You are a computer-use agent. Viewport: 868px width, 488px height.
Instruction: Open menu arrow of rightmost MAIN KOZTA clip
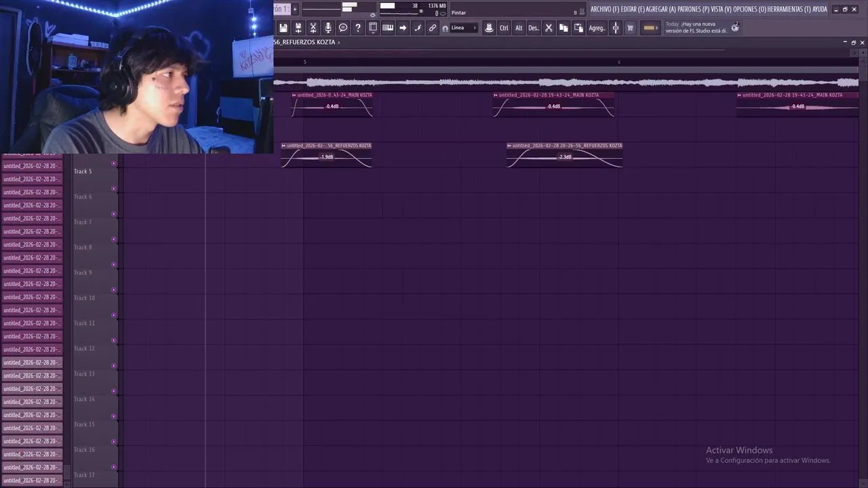(x=739, y=95)
